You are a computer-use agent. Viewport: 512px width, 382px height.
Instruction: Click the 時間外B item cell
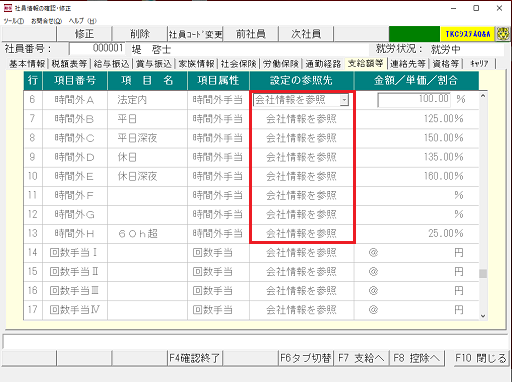tap(75, 119)
